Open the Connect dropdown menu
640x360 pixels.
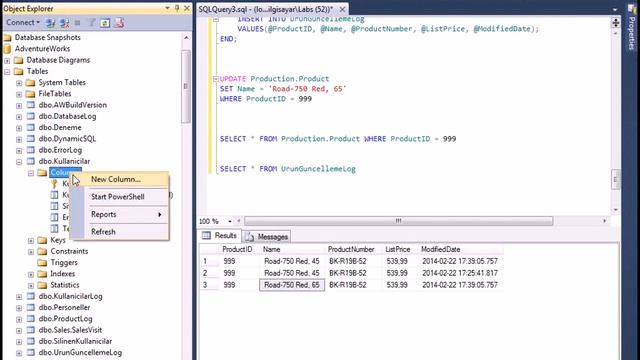23,22
